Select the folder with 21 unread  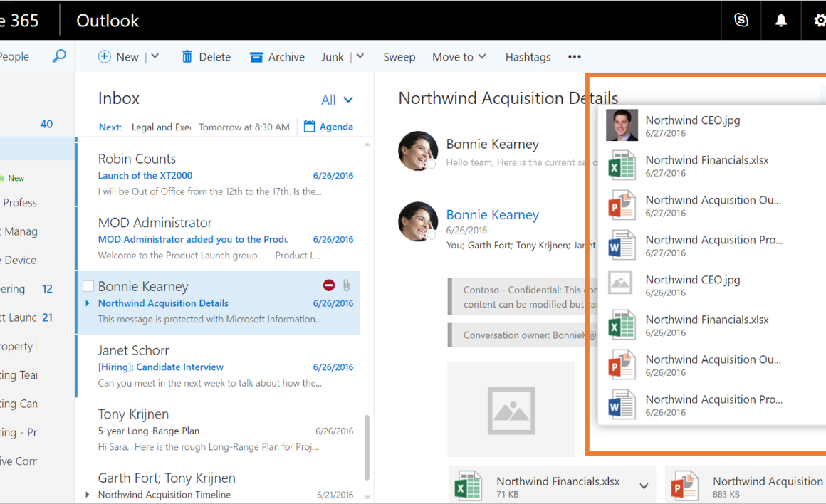(37, 317)
